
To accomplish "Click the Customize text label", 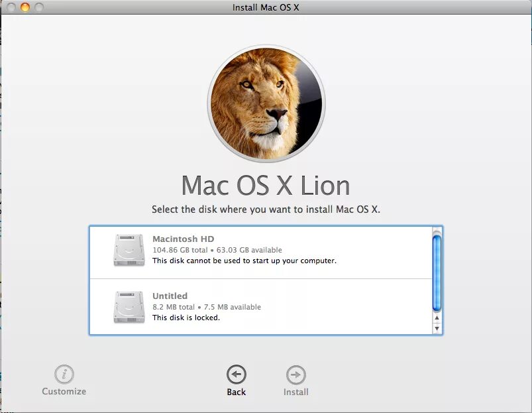I will 64,391.
